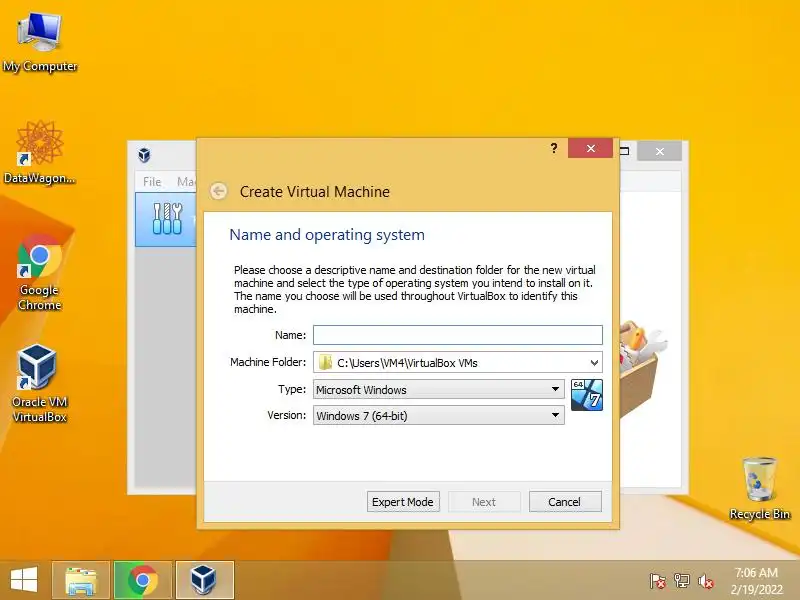Close the Create Virtual Machine dialog

click(590, 148)
